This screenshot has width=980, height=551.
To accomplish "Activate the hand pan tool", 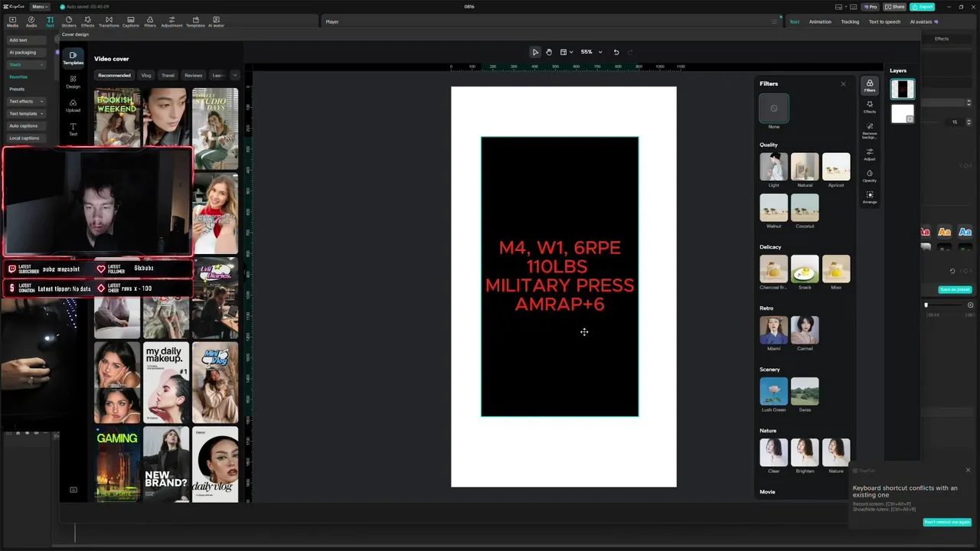I will coord(549,52).
